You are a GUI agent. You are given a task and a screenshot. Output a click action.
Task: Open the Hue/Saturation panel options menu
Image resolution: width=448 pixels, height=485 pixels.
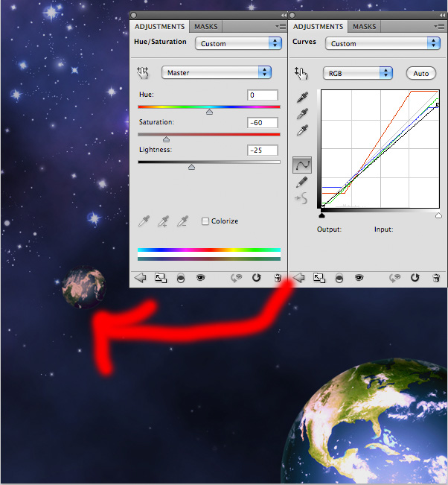(281, 27)
